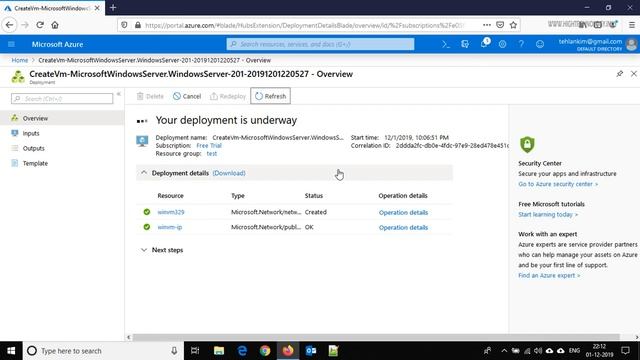Open the Windows Start menu
The width and height of the screenshot is (640, 360).
coord(11,351)
